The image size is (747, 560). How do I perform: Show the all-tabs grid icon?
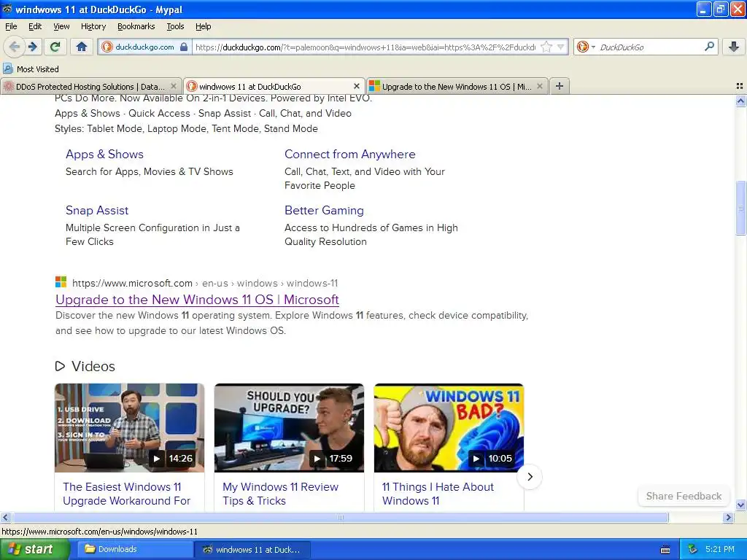(740, 86)
